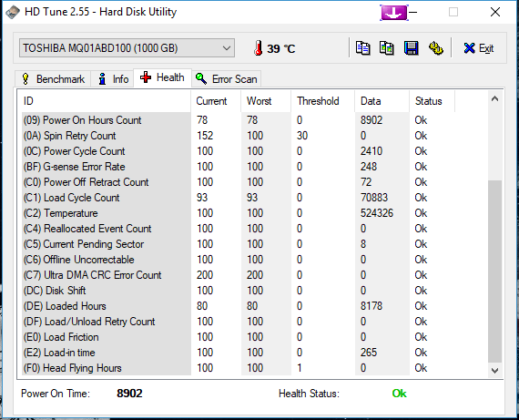Screen dimensions: 519x420
Task: Click the copy screenshot icon
Action: 386,48
